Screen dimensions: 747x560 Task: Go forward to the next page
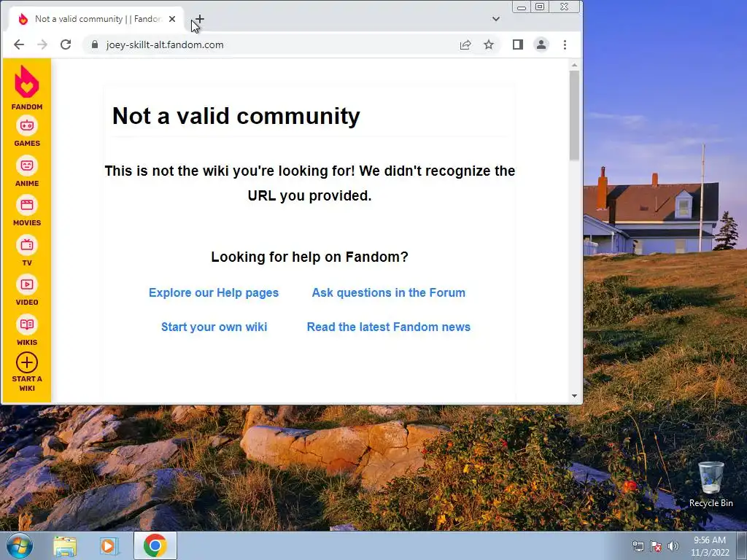point(42,44)
